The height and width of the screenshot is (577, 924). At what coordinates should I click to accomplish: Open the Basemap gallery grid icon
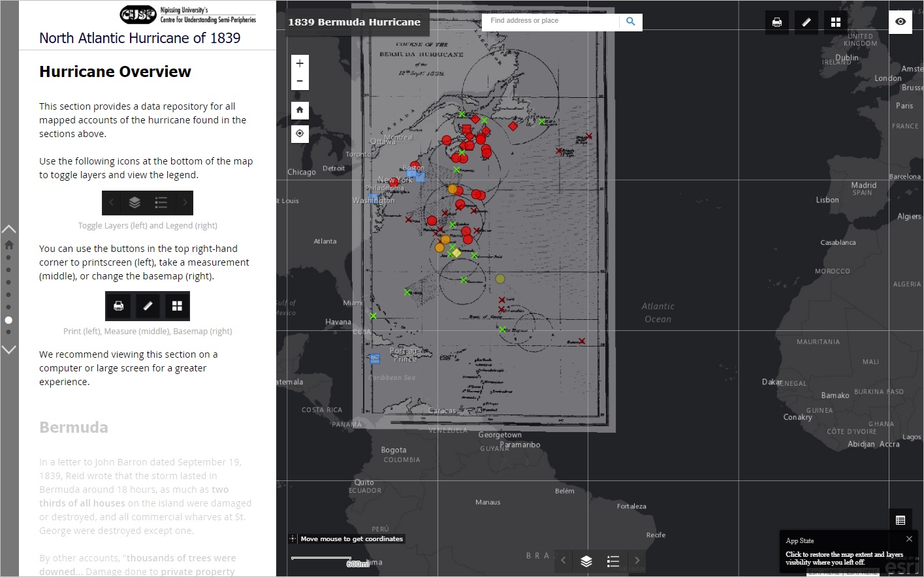835,22
